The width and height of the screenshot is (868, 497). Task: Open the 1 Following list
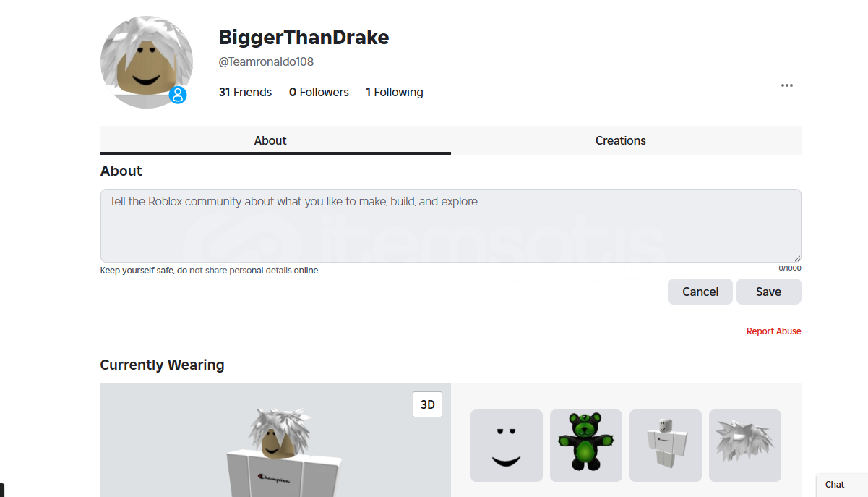tap(395, 92)
